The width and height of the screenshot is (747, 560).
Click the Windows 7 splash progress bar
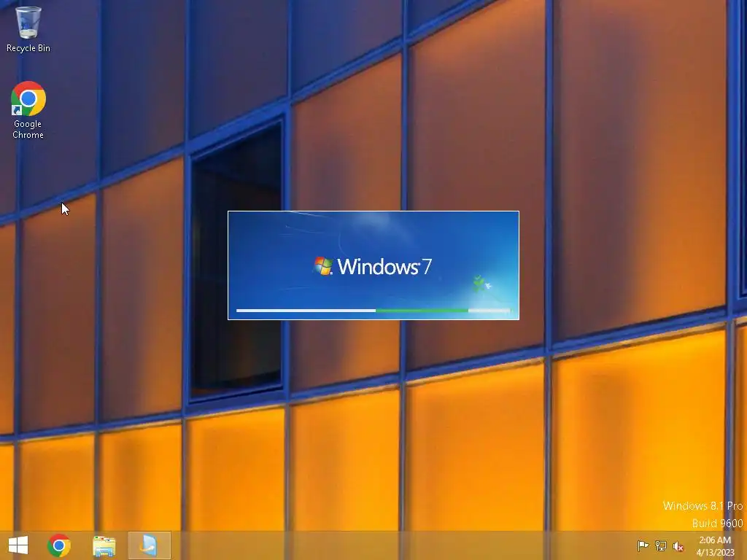[x=374, y=311]
